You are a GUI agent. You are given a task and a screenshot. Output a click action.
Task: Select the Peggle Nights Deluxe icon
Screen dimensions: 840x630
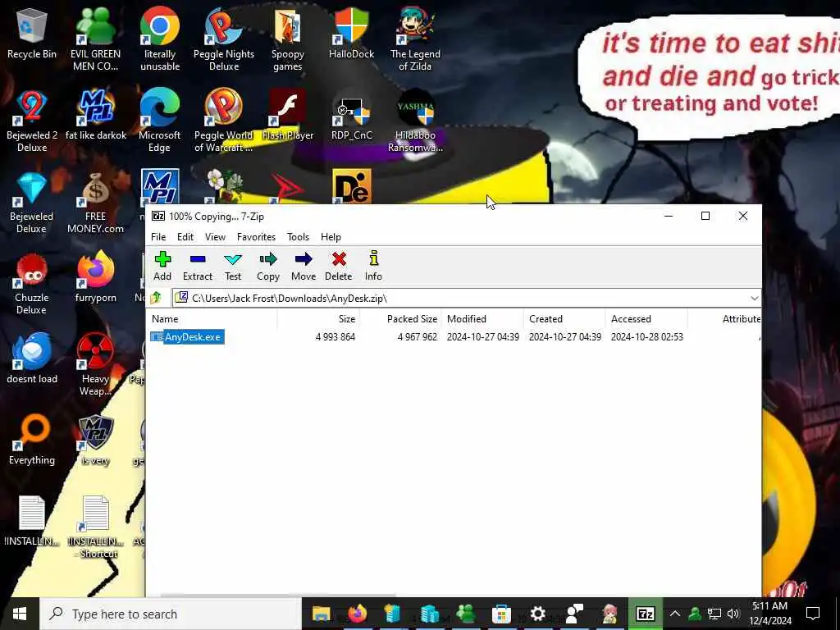223,39
